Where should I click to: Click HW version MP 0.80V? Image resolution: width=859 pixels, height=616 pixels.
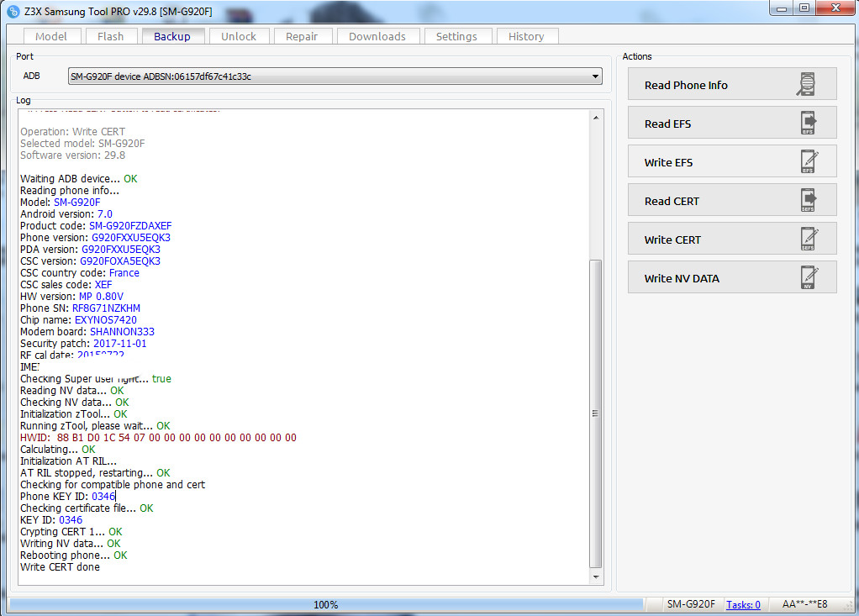pyautogui.click(x=102, y=296)
